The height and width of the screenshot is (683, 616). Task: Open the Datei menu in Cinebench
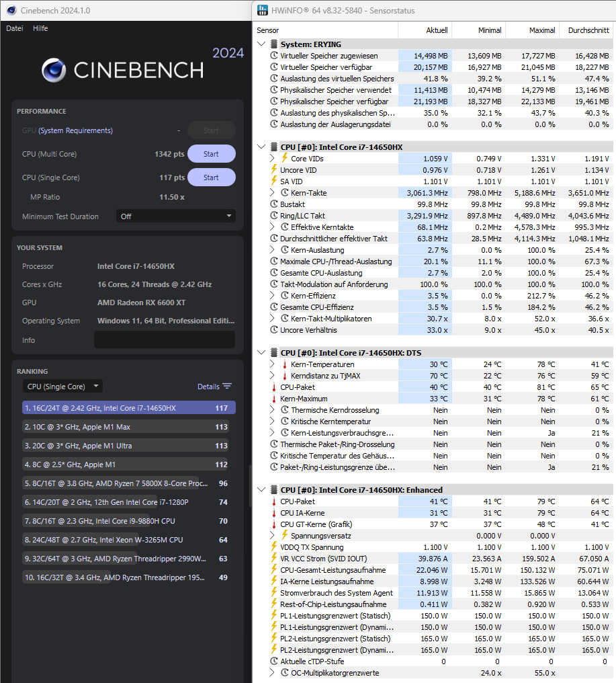[14, 28]
